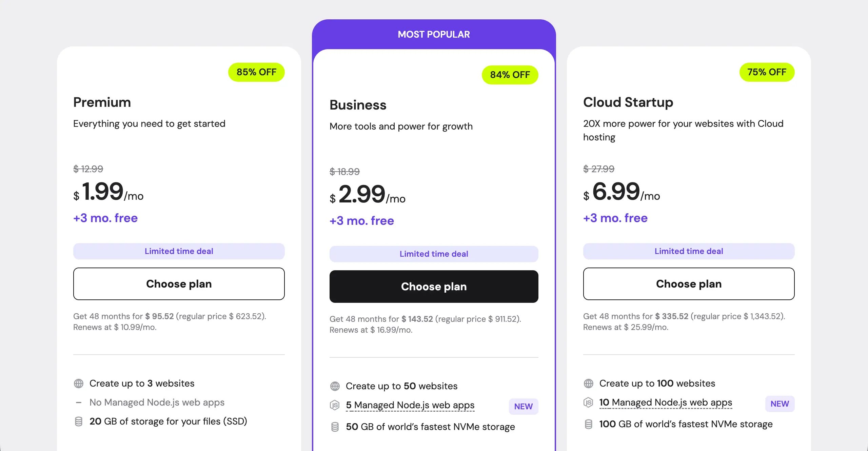Click the 85% OFF badge on Premium

coord(257,72)
